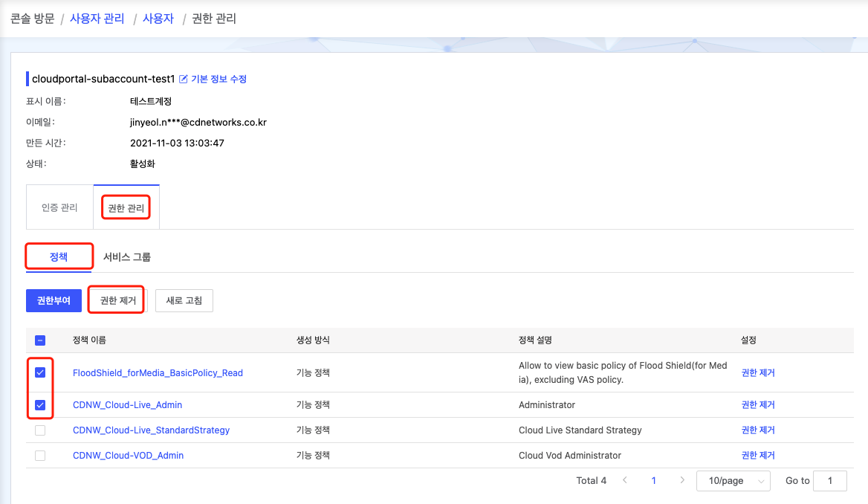868x504 pixels.
Task: Select the 정책 sub-tab
Action: coord(59,257)
